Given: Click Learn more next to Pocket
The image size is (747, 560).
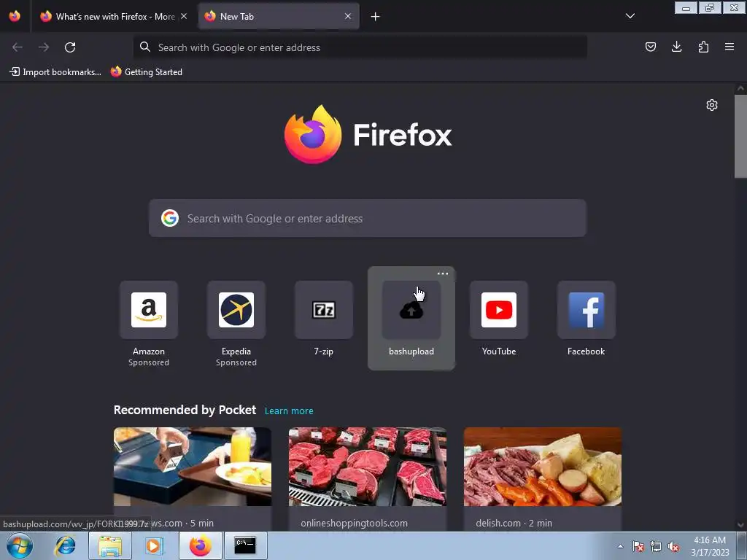Looking at the screenshot, I should point(289,411).
